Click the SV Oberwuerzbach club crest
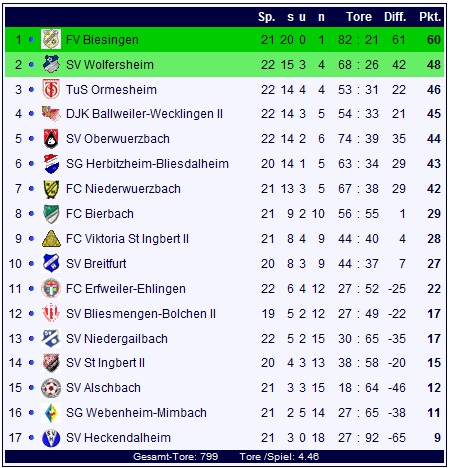Screen dimensions: 450x468 (x=51, y=138)
